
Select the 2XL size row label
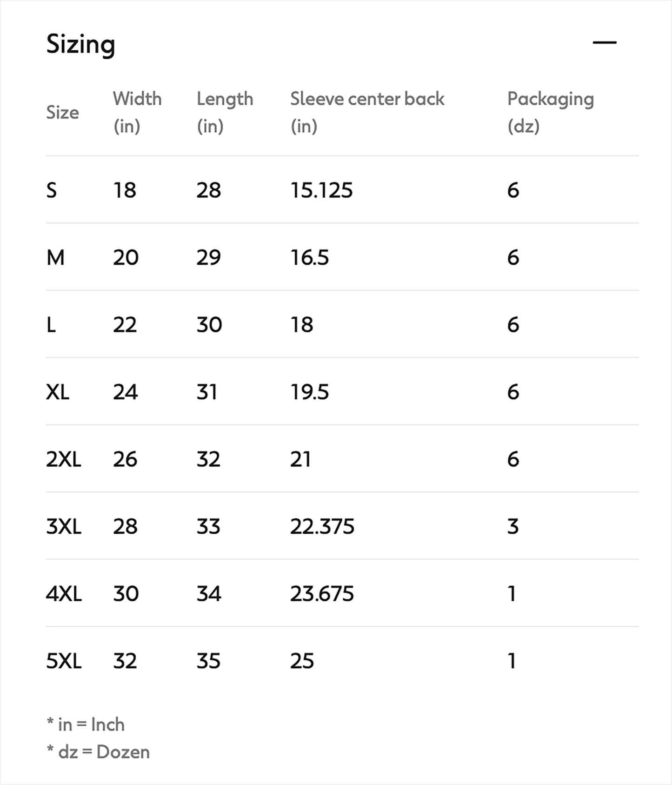(x=63, y=459)
